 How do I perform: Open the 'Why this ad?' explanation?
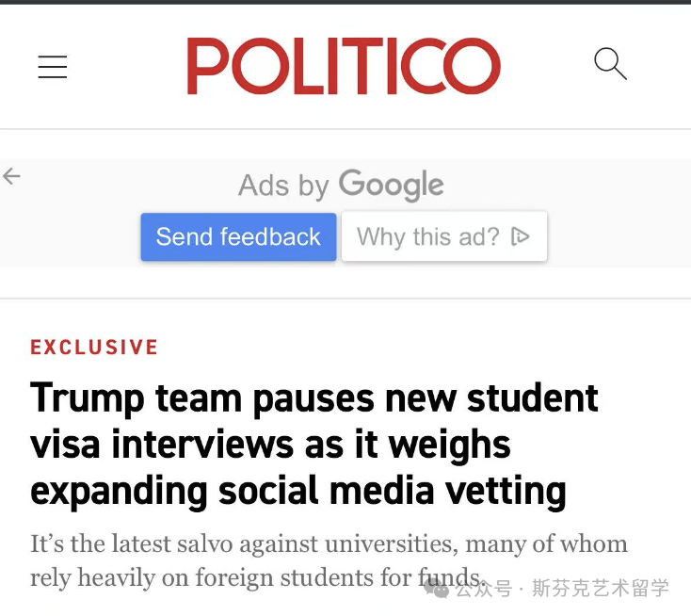click(444, 236)
